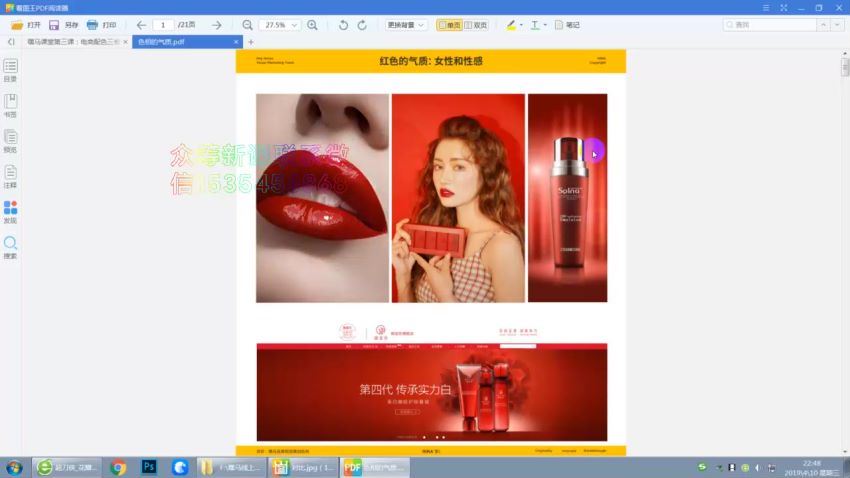Image resolution: width=850 pixels, height=478 pixels.
Task: Switch to 单页 single-page view
Action: pos(449,24)
